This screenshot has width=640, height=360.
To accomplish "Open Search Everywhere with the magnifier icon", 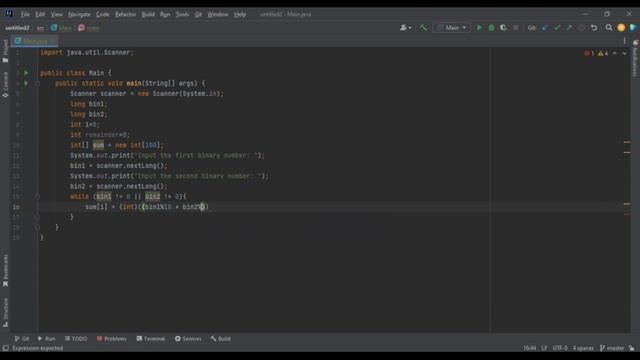I will tap(609, 28).
